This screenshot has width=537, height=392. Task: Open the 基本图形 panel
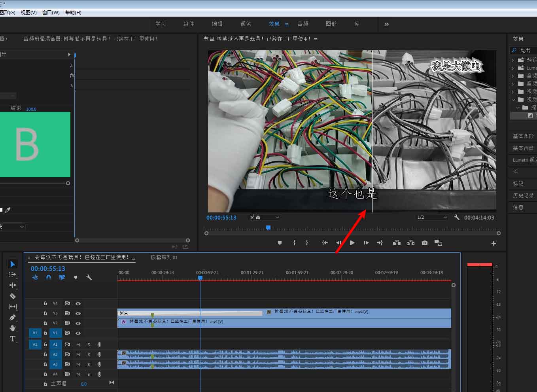coord(523,136)
